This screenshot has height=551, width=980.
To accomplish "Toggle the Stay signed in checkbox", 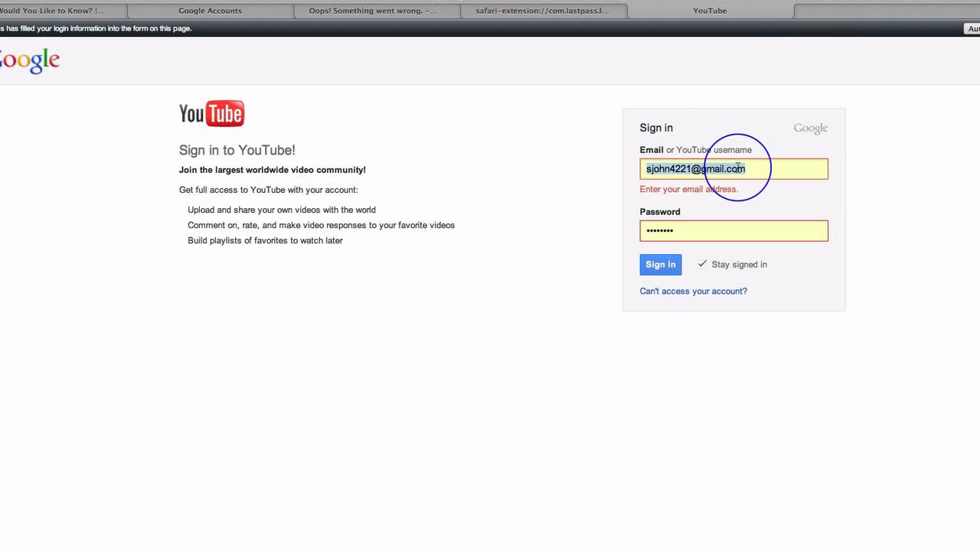I will click(x=702, y=264).
